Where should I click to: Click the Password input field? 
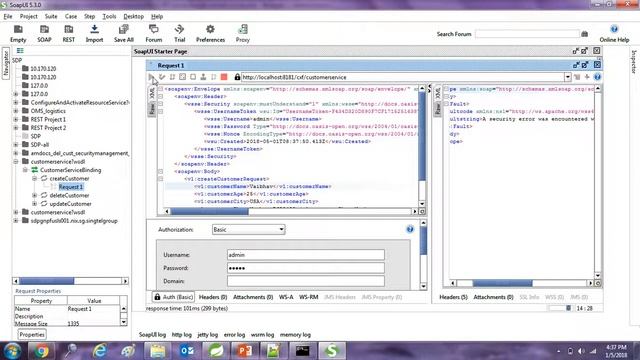[306, 268]
